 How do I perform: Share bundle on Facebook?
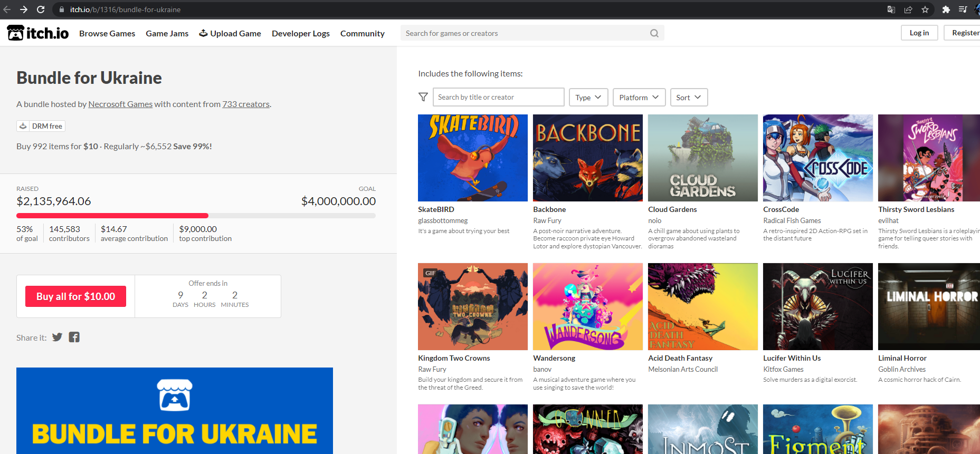pos(74,337)
